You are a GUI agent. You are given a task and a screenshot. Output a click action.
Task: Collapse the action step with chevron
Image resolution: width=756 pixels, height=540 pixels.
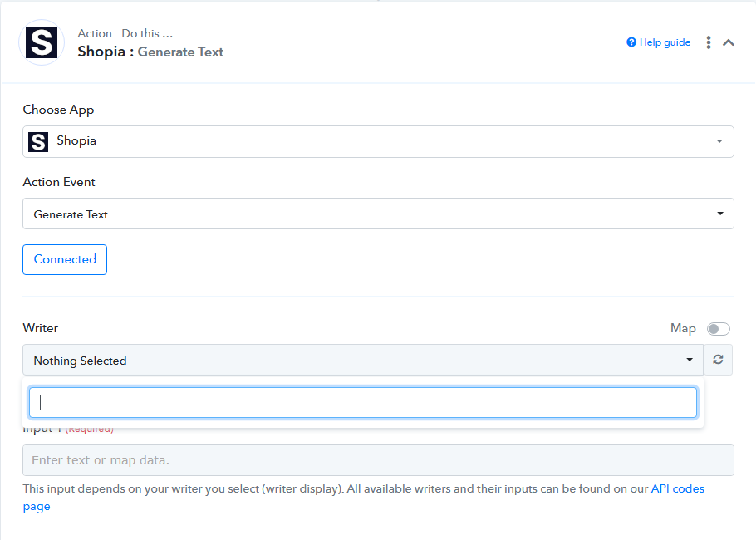click(728, 42)
